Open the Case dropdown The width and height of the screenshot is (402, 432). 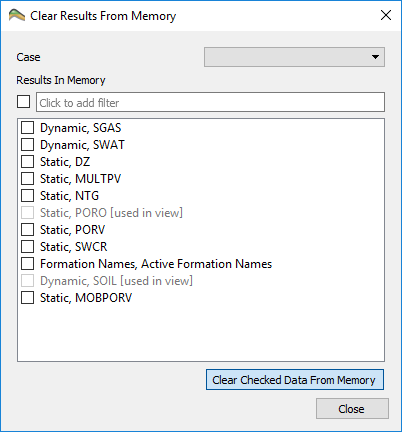[294, 57]
